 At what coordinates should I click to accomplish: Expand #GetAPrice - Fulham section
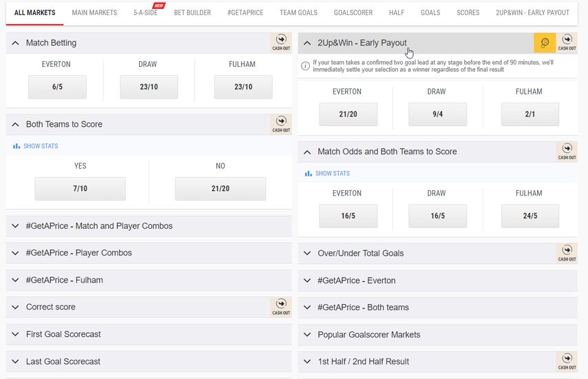point(15,280)
